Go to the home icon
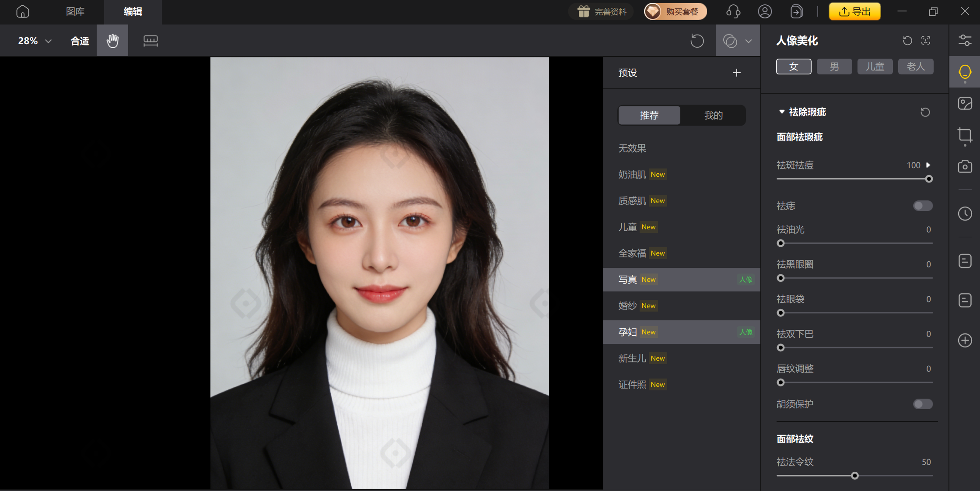 click(x=23, y=11)
